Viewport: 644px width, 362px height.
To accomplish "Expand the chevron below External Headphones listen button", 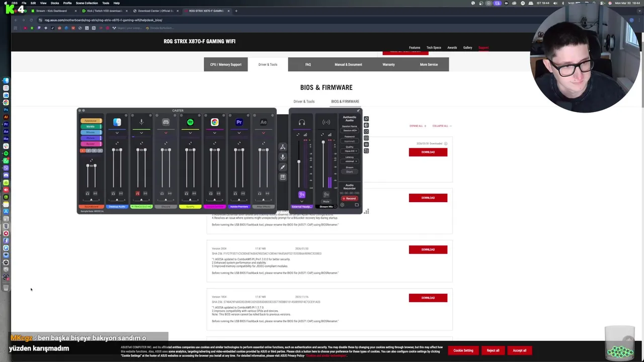I will tap(301, 201).
